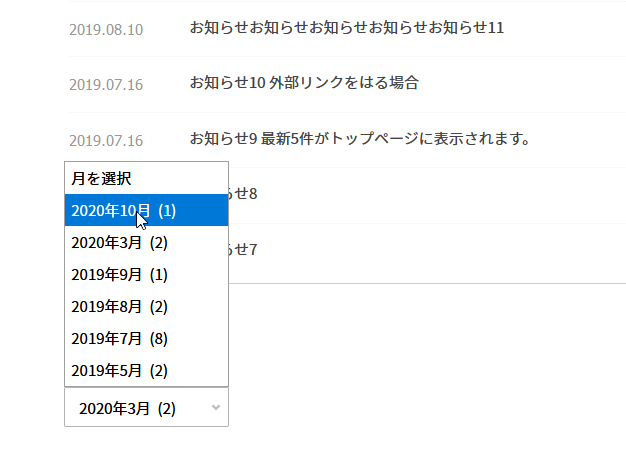The width and height of the screenshot is (626, 461).
Task: Click the date beside お知らせ10
Action: tap(106, 84)
